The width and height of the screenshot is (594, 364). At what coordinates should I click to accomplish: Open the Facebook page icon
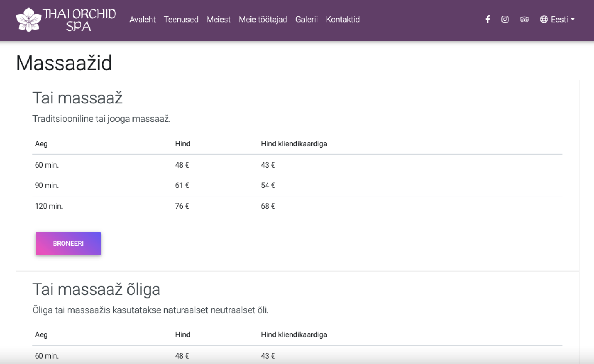tap(488, 20)
